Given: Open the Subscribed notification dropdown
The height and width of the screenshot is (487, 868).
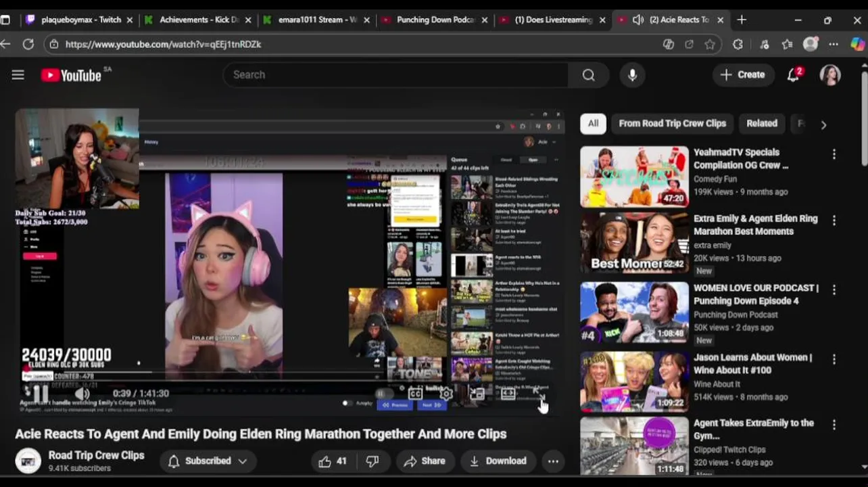Looking at the screenshot, I should 208,461.
